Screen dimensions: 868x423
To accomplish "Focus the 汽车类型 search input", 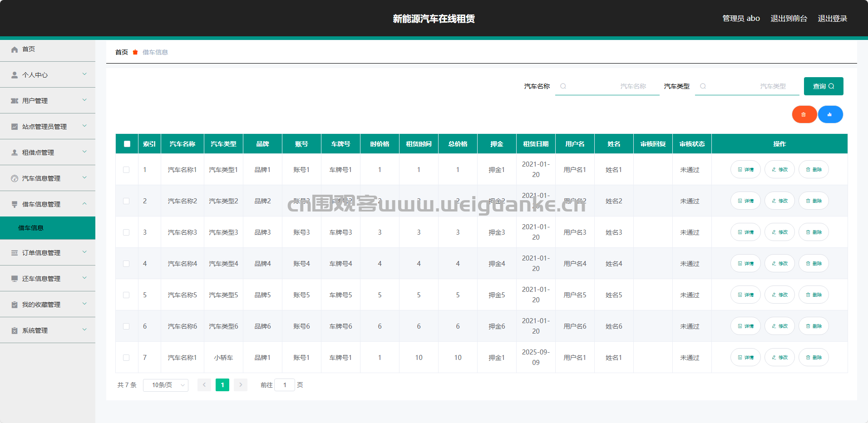I will [x=747, y=86].
